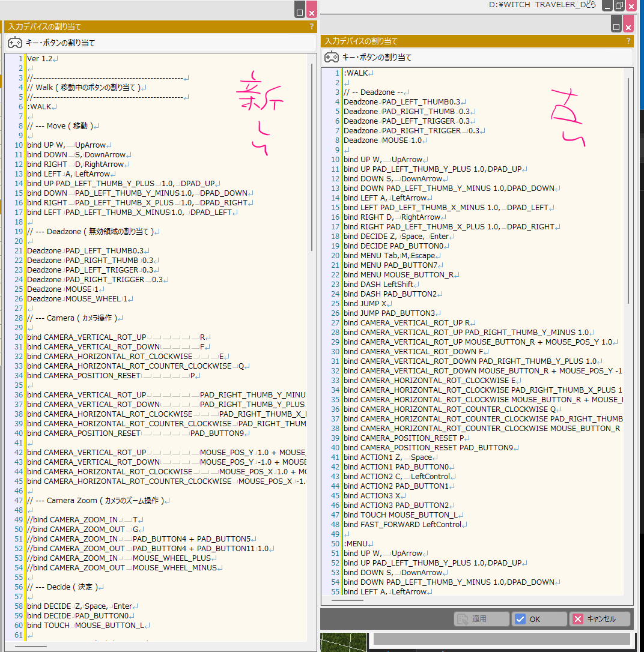Restore down the WITCH TRAVELER main window
Viewport: 644px width, 652px height.
[x=619, y=5]
